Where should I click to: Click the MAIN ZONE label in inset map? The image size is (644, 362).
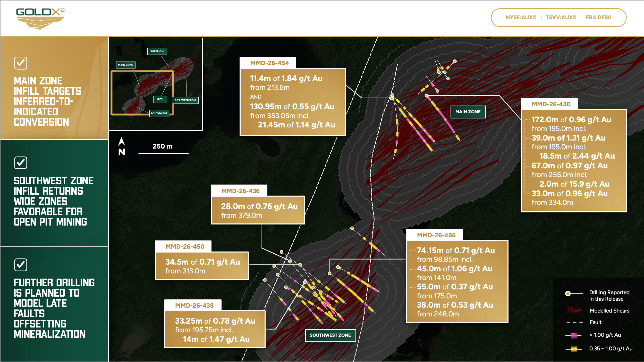126,65
